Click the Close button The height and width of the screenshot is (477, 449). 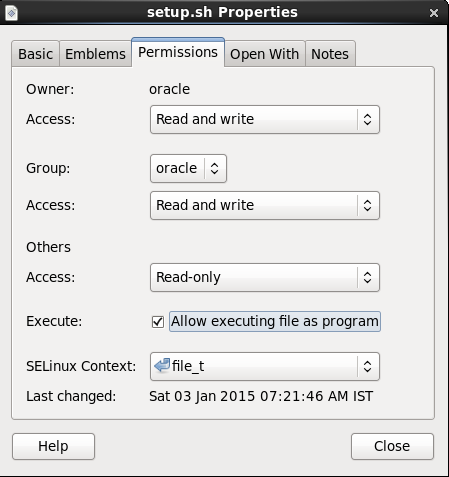392,446
